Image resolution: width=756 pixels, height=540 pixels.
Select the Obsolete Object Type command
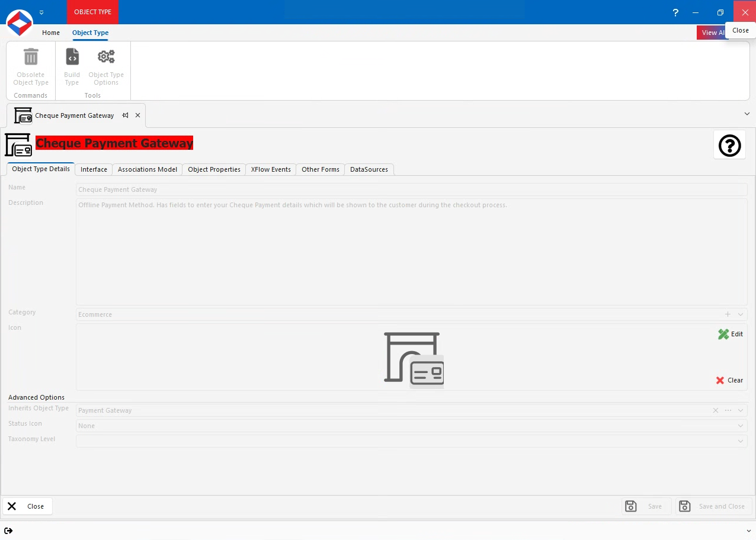click(x=30, y=65)
